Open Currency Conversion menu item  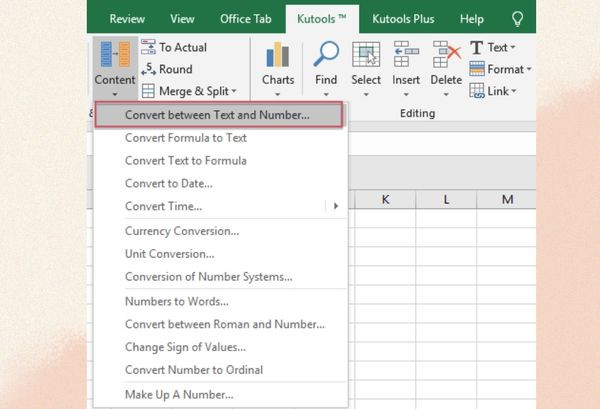[221, 231]
